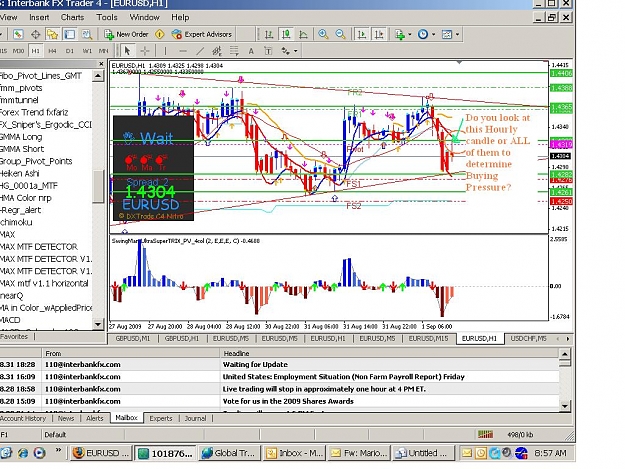Open the Market Watch window icon
Screen dimensions: 625x469
click(18, 35)
